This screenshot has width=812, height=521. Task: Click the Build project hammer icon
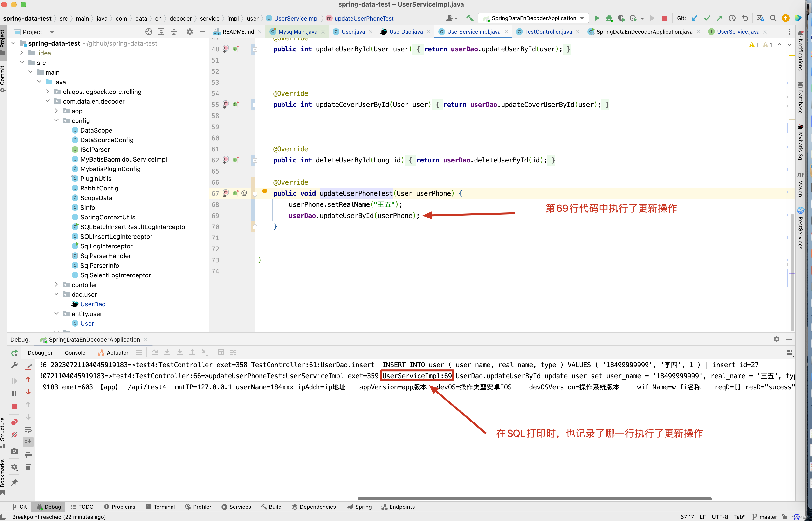click(x=470, y=18)
